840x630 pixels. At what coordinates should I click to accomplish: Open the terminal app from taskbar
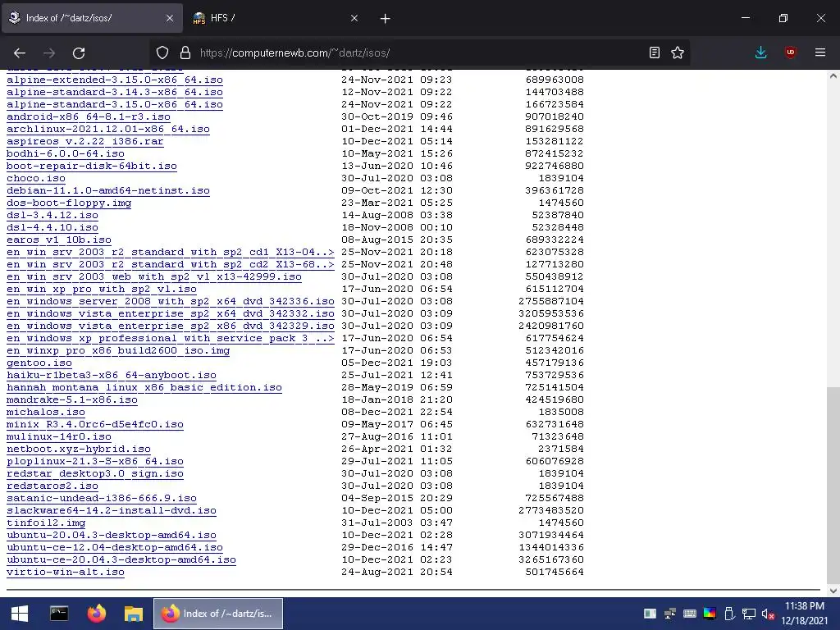[59, 614]
